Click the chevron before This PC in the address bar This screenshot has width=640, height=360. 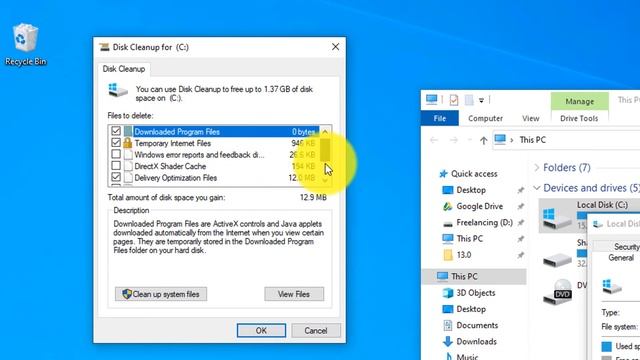[x=511, y=140]
